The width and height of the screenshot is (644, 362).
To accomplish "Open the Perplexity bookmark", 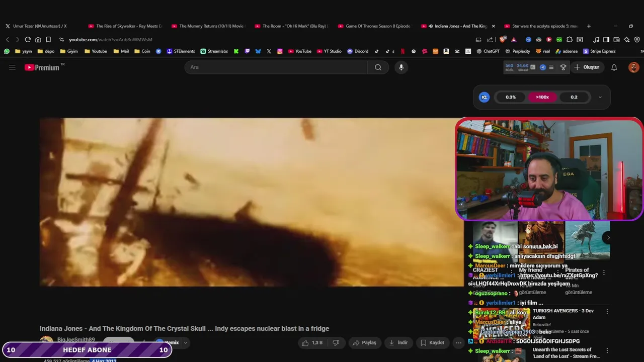I will (x=517, y=51).
